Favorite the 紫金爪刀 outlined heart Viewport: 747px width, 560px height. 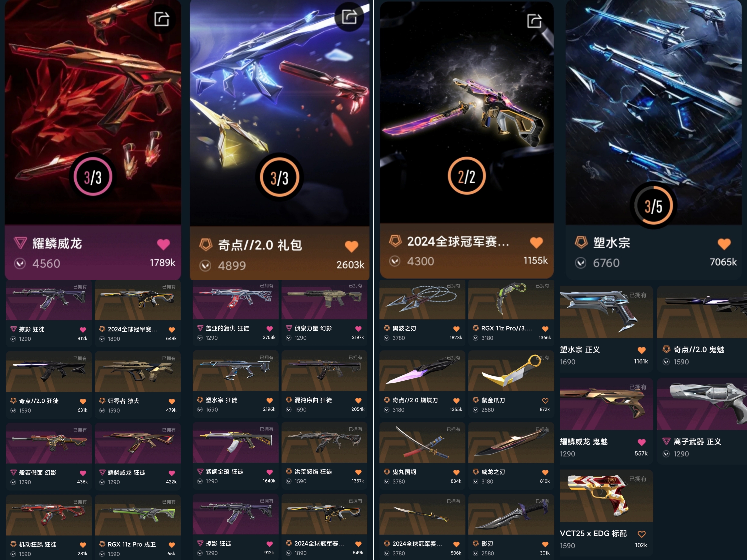(x=545, y=401)
